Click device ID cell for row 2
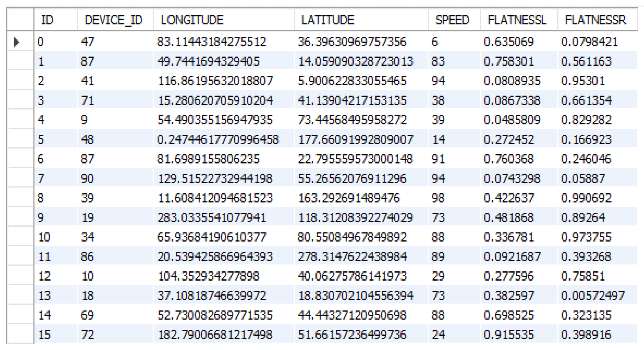The width and height of the screenshot is (644, 350). click(88, 81)
